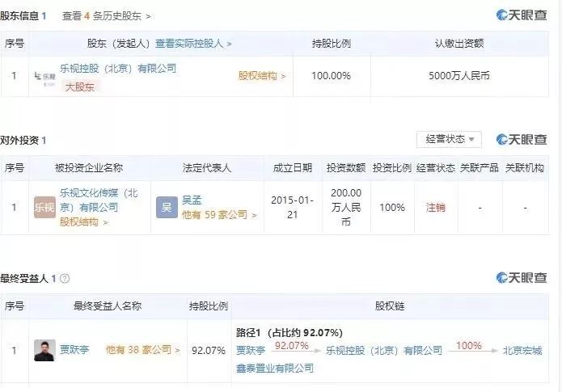Select the 92.07% holding ratio cell
The width and height of the screenshot is (562, 392).
tap(209, 350)
